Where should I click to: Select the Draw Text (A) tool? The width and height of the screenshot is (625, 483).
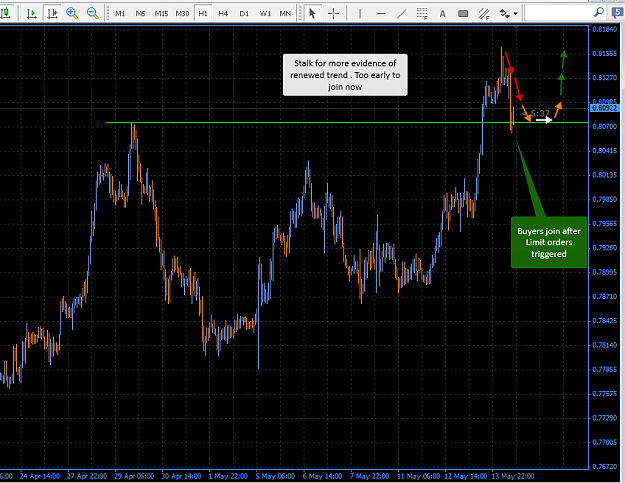click(x=442, y=14)
